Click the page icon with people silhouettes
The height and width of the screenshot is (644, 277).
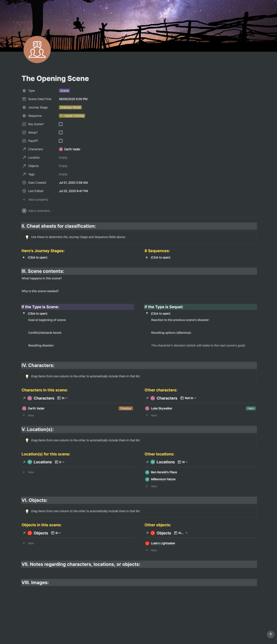37,49
